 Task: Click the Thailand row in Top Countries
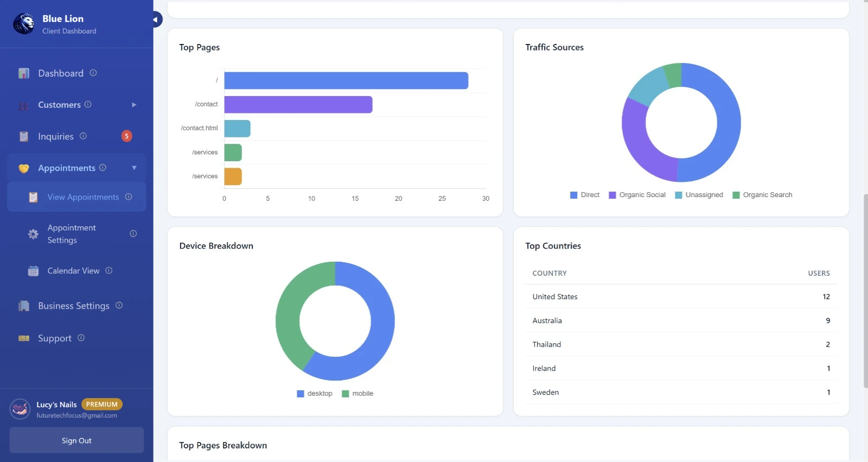[x=681, y=344]
